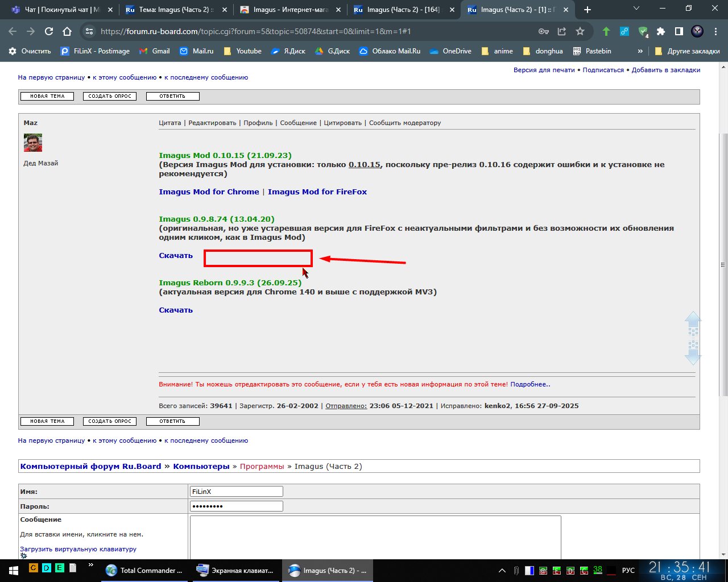
Task: Open a new browser tab
Action: (x=588, y=10)
